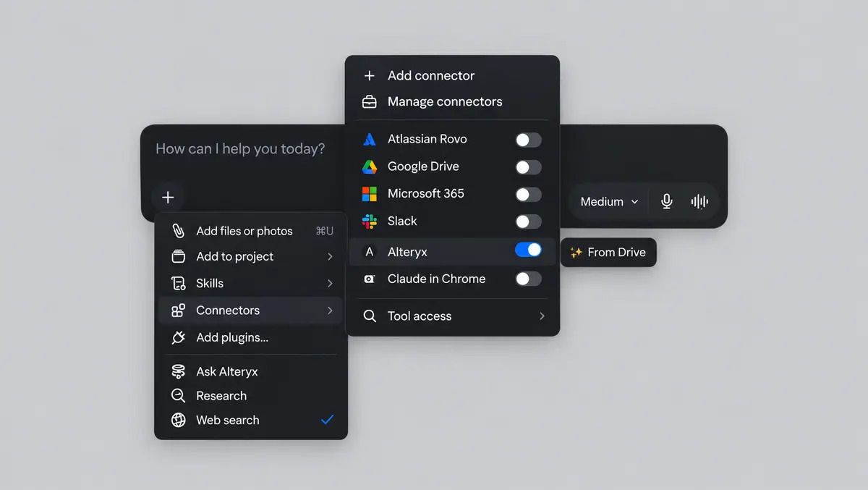Expand the Tool access chevron
Viewport: 868px width, 490px height.
click(x=542, y=316)
